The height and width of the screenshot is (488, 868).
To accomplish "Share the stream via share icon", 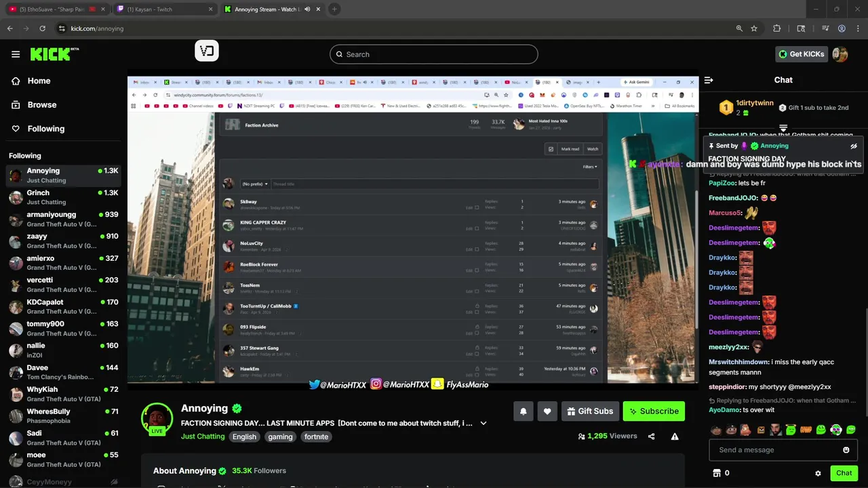I will [651, 436].
